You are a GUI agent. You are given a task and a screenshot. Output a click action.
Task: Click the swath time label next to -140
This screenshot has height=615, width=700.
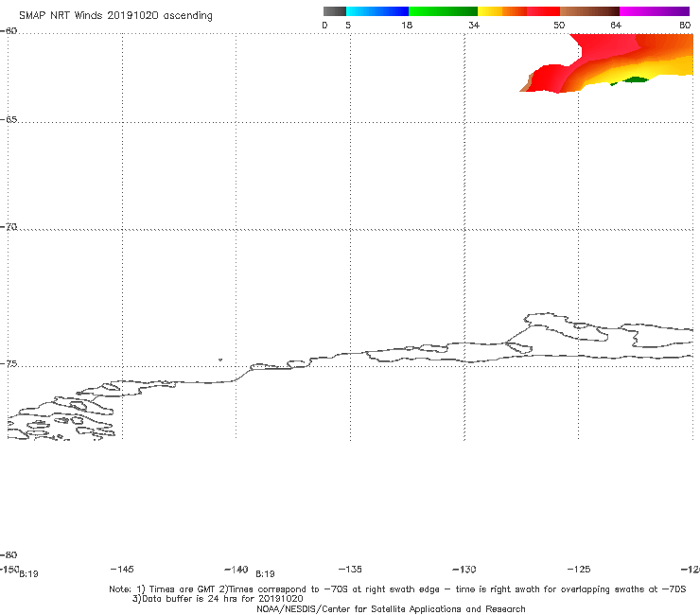tap(265, 574)
